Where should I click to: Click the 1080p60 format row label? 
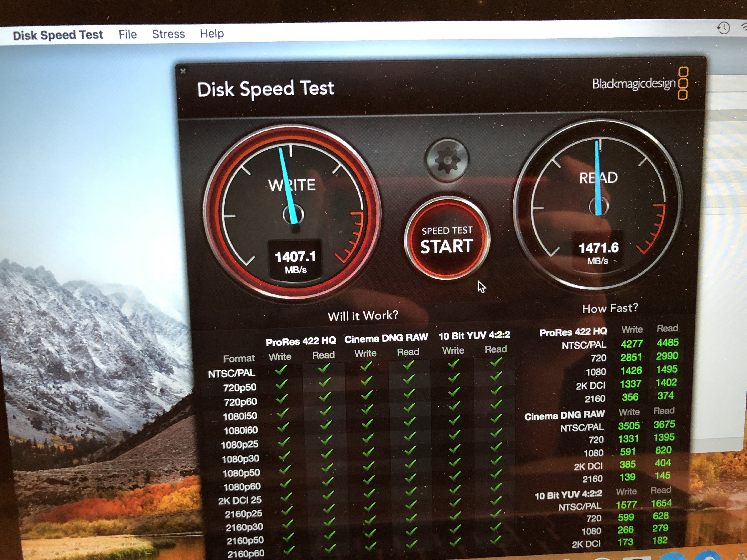pos(242,487)
